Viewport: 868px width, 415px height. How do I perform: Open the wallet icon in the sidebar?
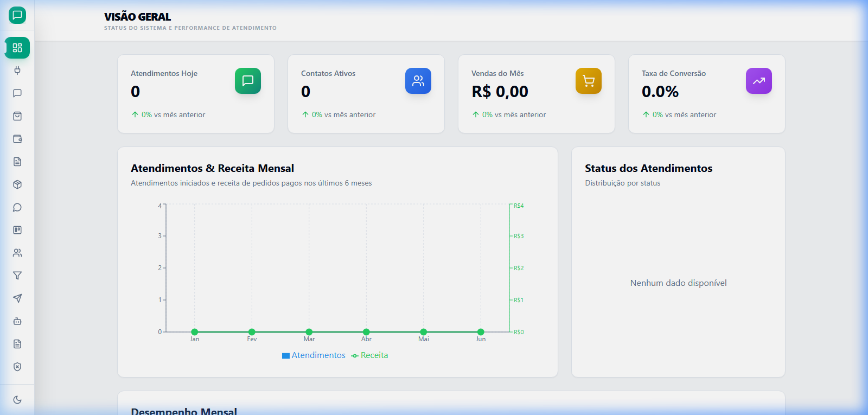(x=17, y=139)
